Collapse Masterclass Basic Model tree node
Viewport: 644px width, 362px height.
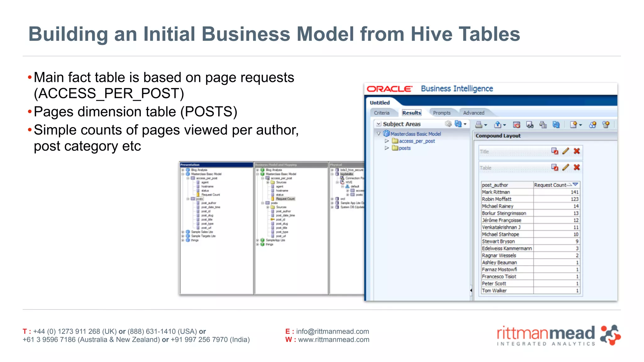(379, 134)
